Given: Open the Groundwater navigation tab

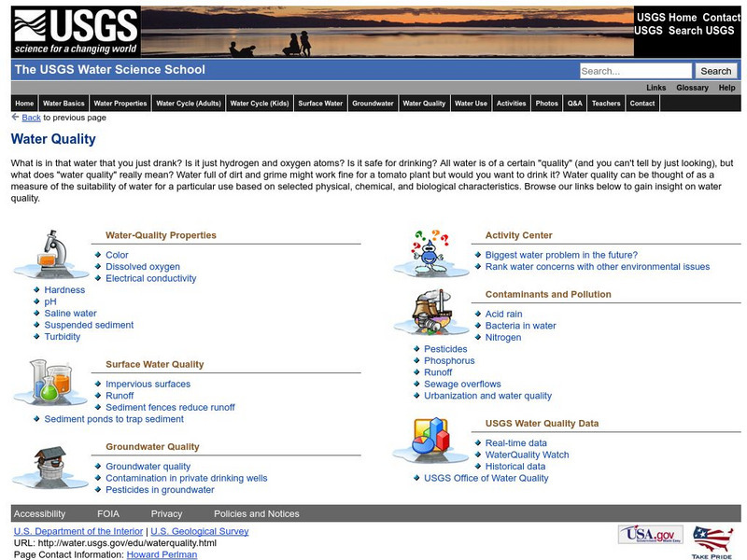Looking at the screenshot, I should [373, 104].
